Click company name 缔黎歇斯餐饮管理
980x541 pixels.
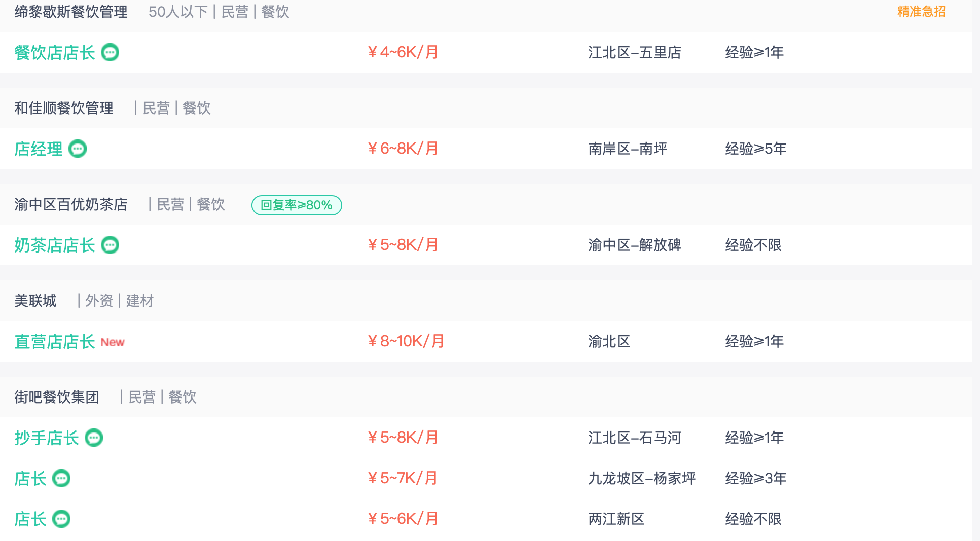pyautogui.click(x=71, y=12)
